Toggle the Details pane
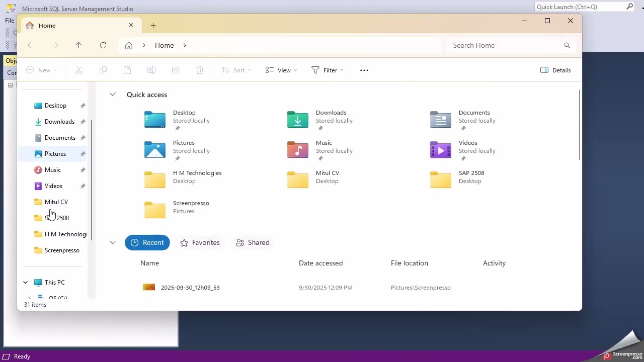 [x=555, y=70]
